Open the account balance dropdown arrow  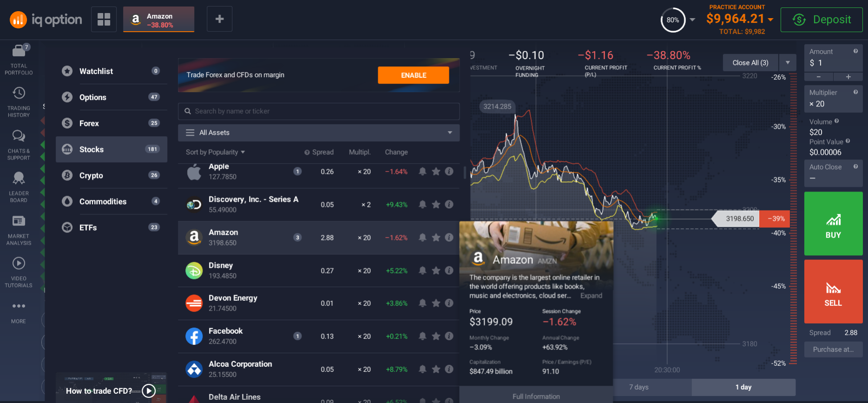(x=770, y=20)
